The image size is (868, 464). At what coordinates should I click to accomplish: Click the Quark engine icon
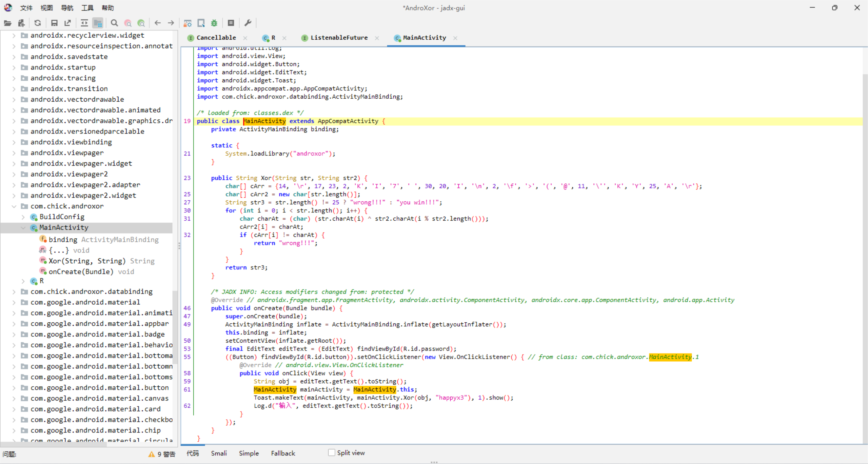(201, 23)
